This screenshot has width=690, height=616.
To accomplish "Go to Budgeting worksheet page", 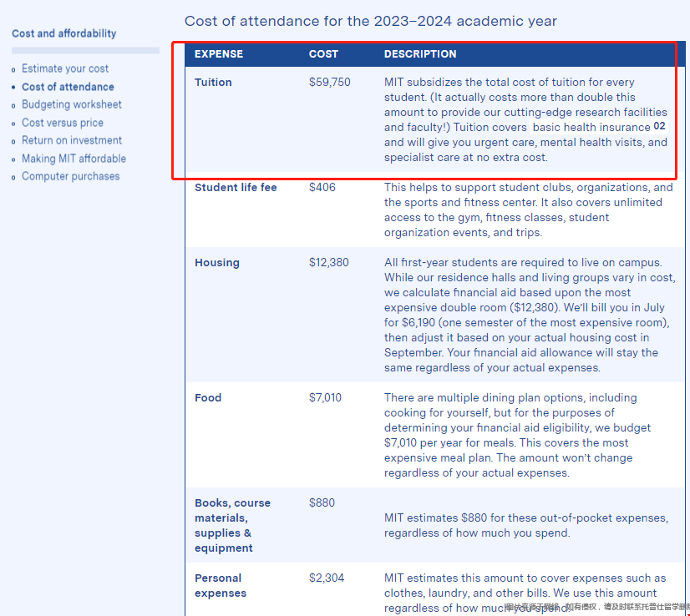I will (72, 104).
